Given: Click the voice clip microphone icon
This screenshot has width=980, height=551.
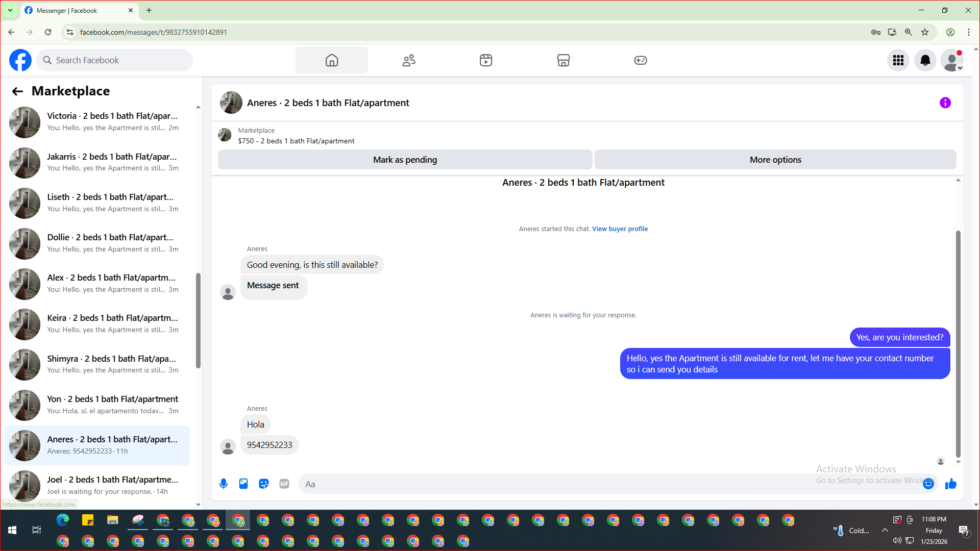Looking at the screenshot, I should 224,484.
